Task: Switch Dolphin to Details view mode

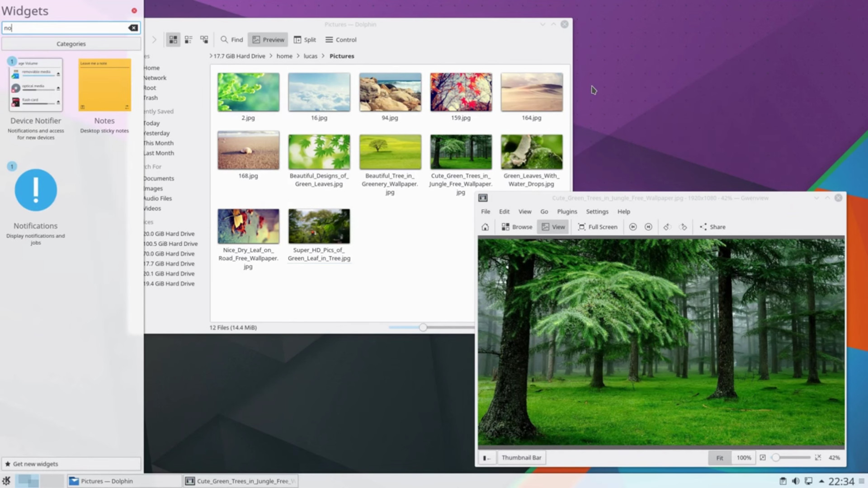Action: click(x=204, y=40)
